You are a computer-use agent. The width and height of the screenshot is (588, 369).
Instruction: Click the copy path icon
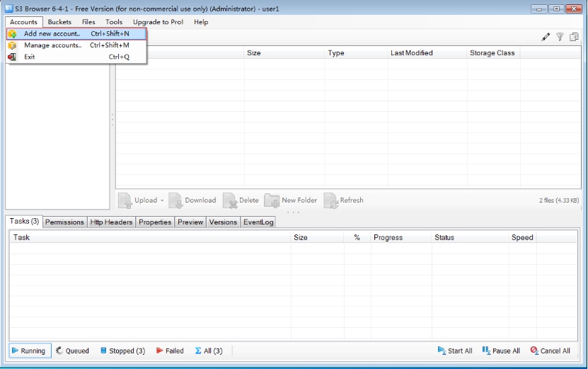tap(574, 37)
